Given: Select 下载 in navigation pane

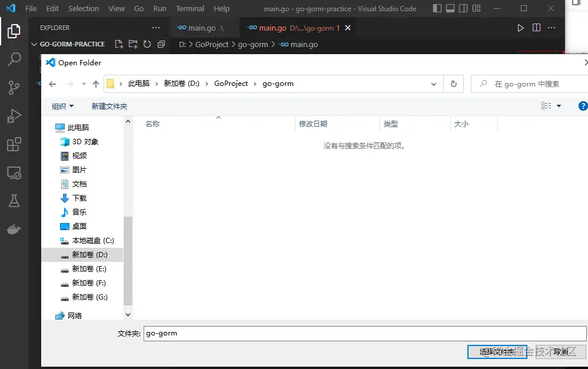Looking at the screenshot, I should (x=74, y=198).
